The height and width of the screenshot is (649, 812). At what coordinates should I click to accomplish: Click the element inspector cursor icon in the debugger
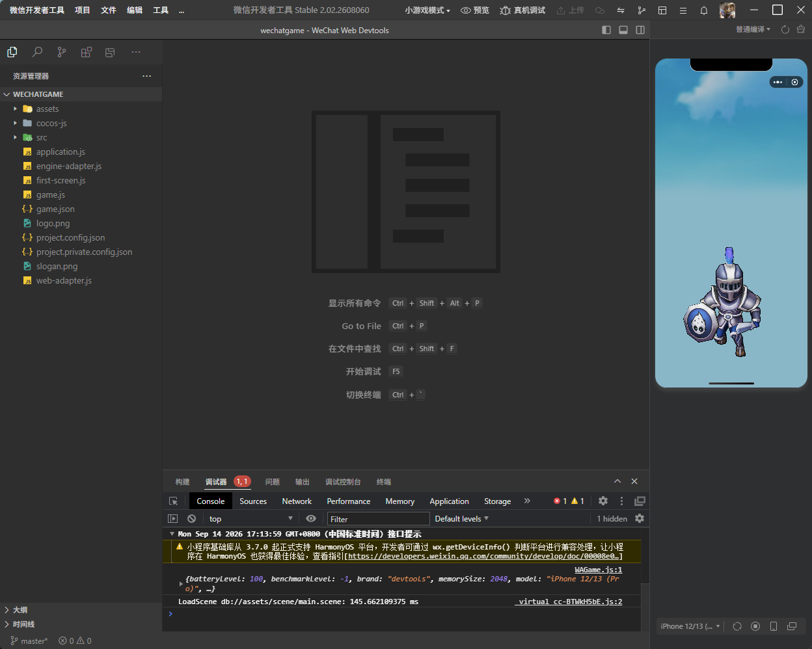click(173, 501)
